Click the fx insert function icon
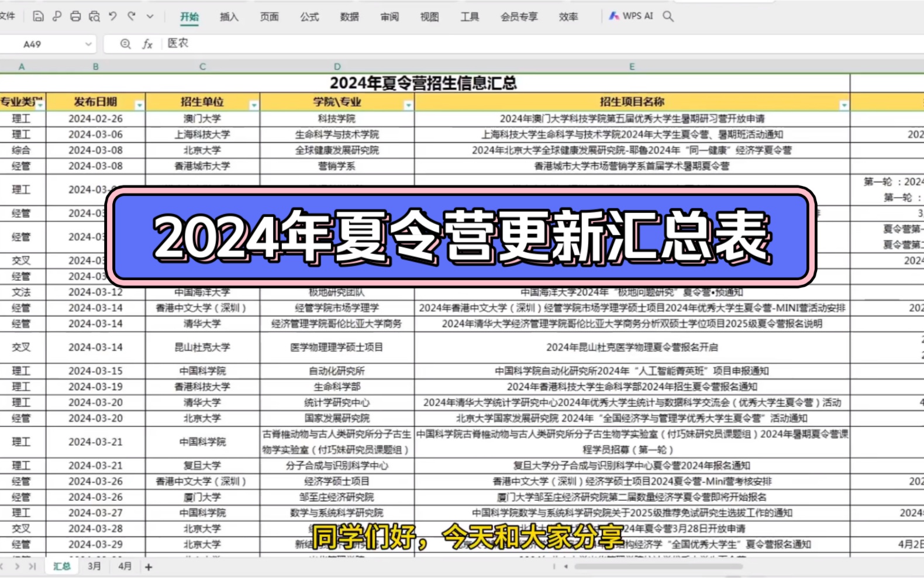The image size is (924, 578). click(x=147, y=44)
